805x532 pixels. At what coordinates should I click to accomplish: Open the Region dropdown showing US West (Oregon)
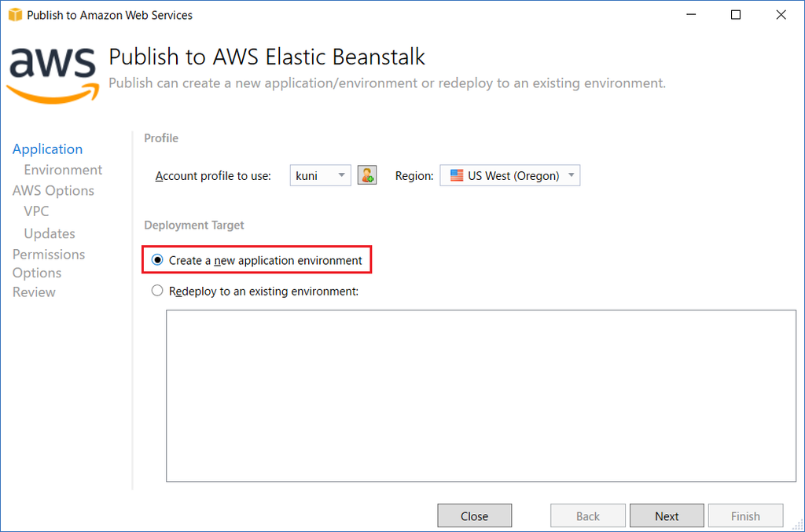point(509,175)
